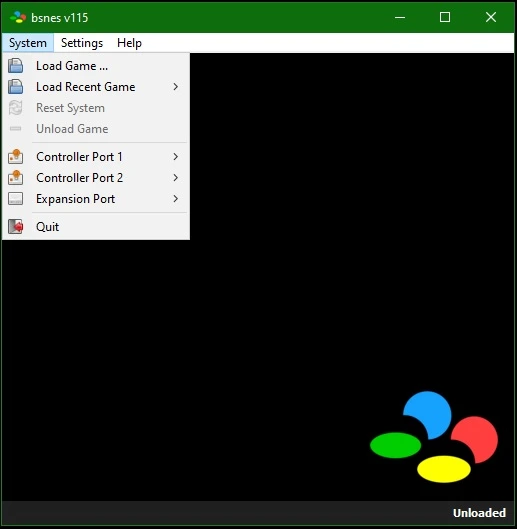
Task: Click the Reset System refresh icon
Action: tap(16, 108)
